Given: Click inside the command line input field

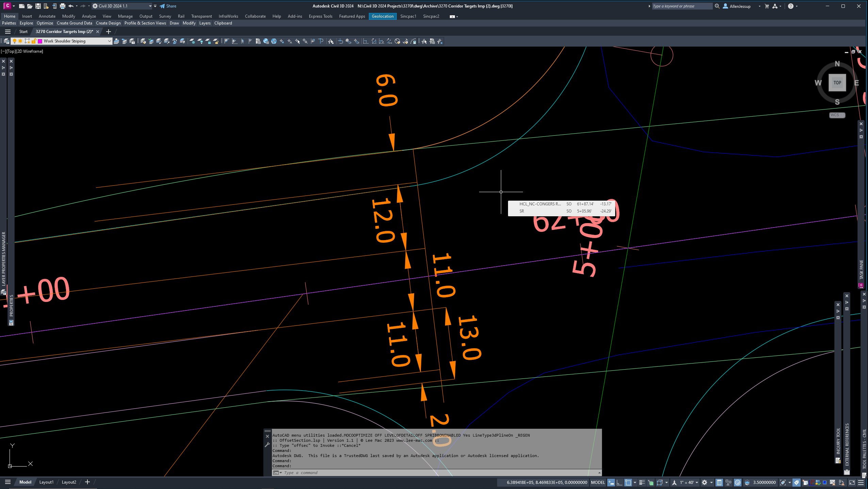Looking at the screenshot, I should (x=340, y=472).
